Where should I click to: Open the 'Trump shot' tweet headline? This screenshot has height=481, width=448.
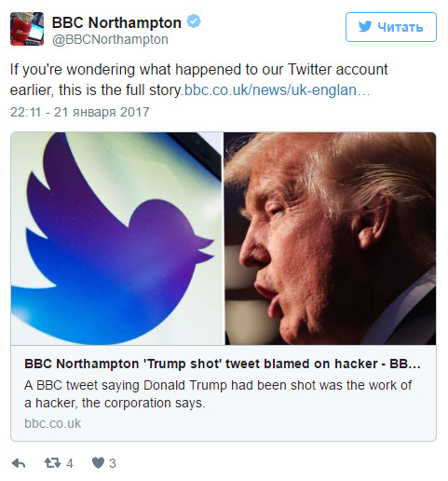pyautogui.click(x=223, y=364)
